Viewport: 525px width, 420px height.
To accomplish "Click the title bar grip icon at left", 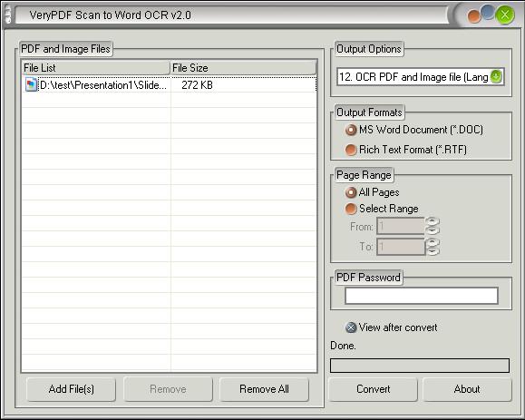I will pyautogui.click(x=8, y=15).
